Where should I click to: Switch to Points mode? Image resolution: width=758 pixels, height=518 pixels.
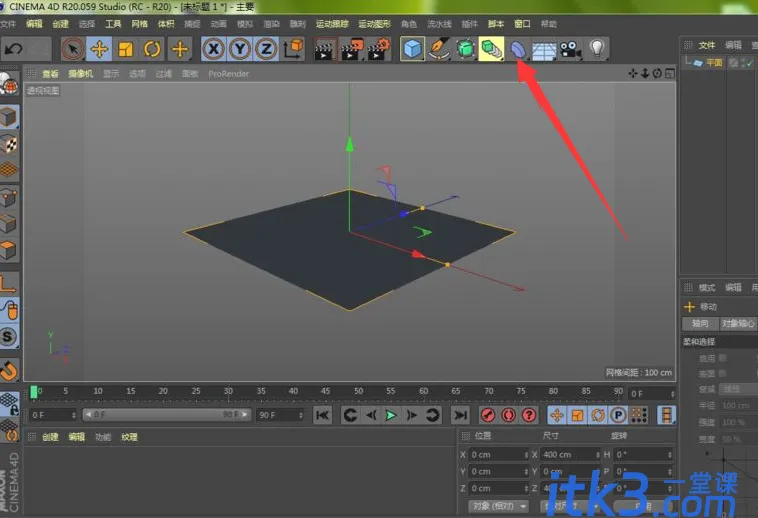tap(9, 197)
